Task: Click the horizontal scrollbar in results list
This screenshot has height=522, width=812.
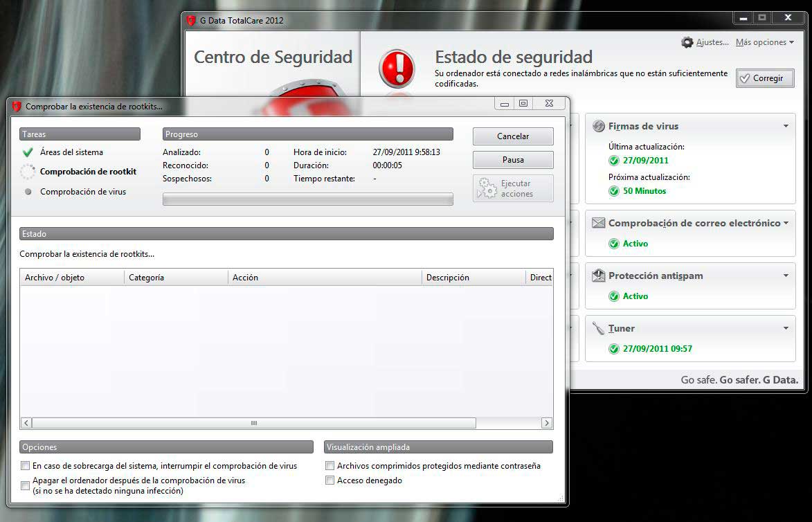Action: [x=253, y=423]
